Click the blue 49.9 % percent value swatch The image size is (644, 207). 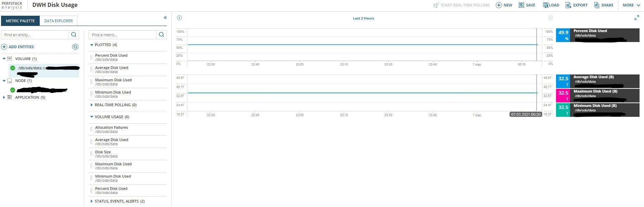(x=563, y=35)
